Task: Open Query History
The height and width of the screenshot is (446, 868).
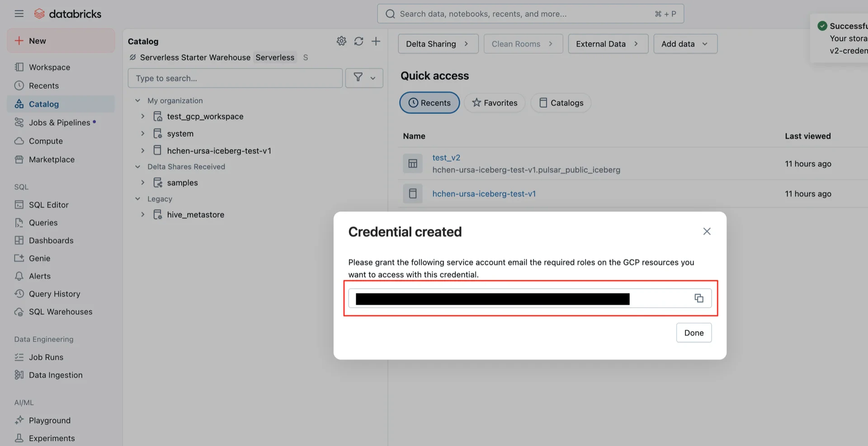Action: [x=61, y=294]
